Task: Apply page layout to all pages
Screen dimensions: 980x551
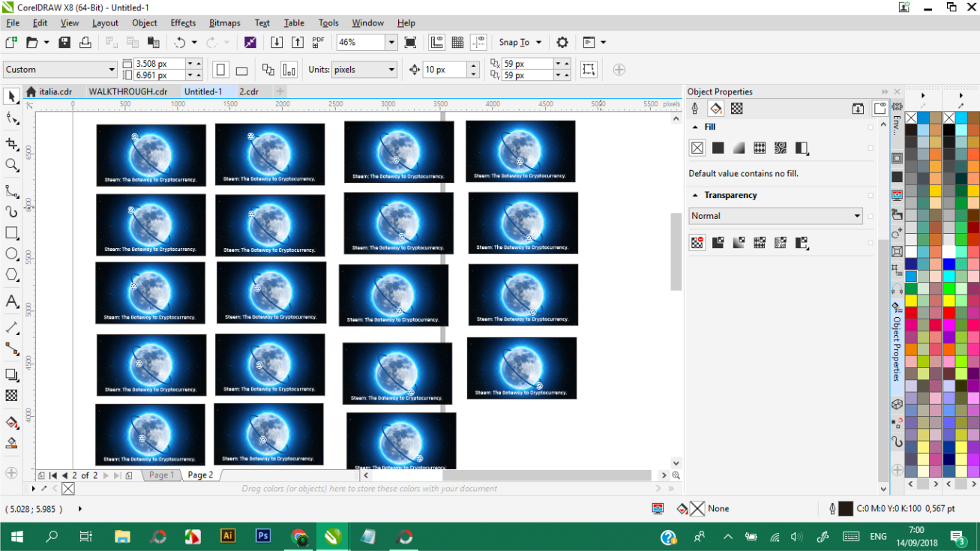Action: click(268, 70)
